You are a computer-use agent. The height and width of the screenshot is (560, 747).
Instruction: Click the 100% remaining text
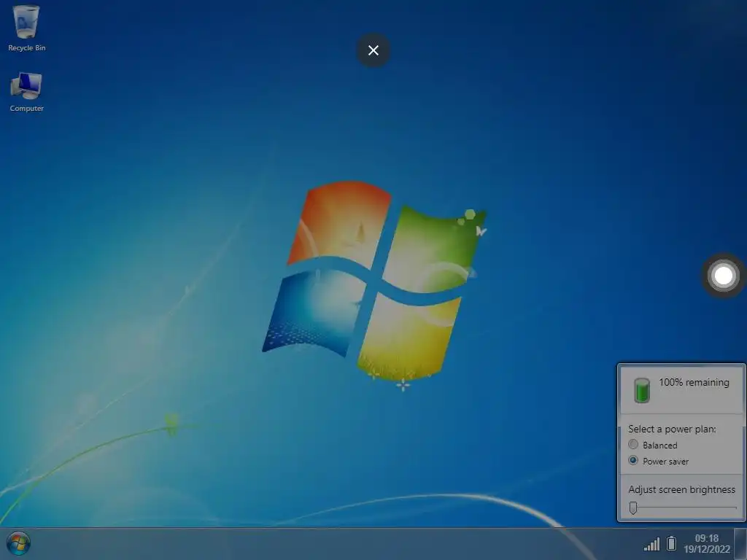[x=694, y=382]
